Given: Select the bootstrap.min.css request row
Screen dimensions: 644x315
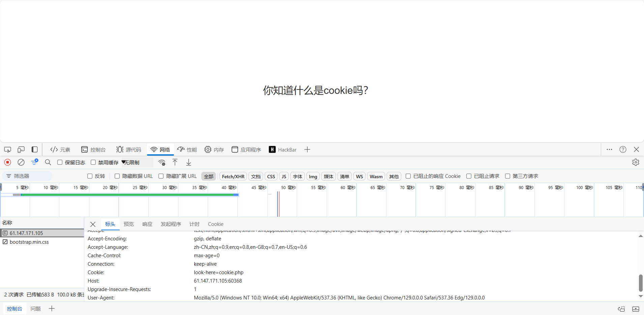Looking at the screenshot, I should [x=42, y=242].
